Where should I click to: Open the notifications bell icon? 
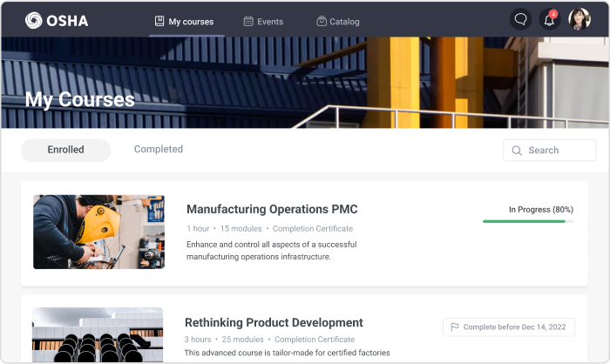pyautogui.click(x=549, y=19)
